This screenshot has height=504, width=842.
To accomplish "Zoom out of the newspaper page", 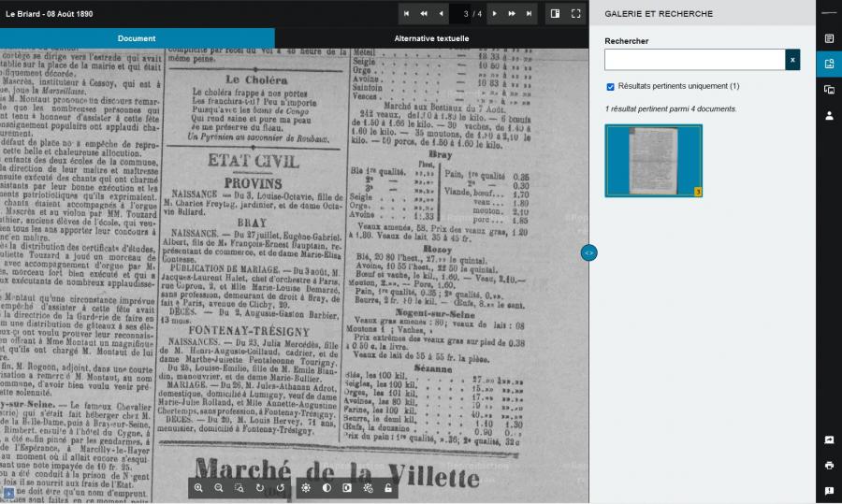I will 219,488.
